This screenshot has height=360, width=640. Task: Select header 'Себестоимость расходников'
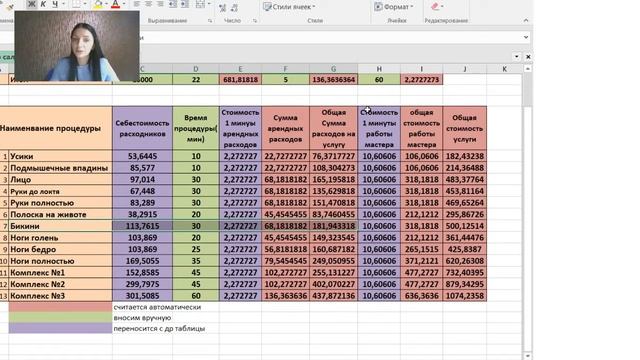point(142,128)
